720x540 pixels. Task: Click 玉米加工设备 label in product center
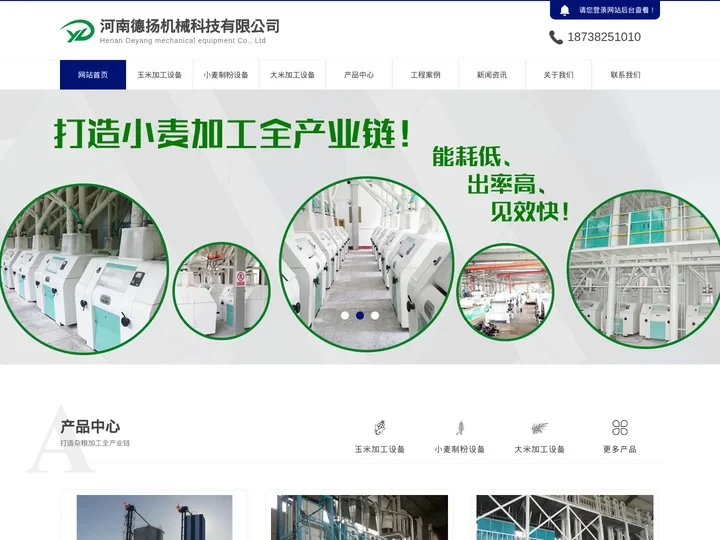click(x=380, y=449)
